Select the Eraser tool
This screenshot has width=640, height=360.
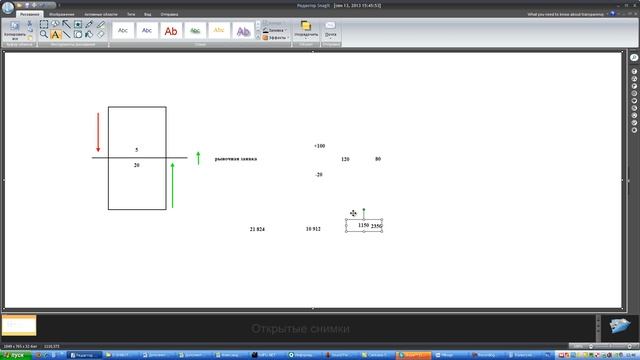coord(101,35)
